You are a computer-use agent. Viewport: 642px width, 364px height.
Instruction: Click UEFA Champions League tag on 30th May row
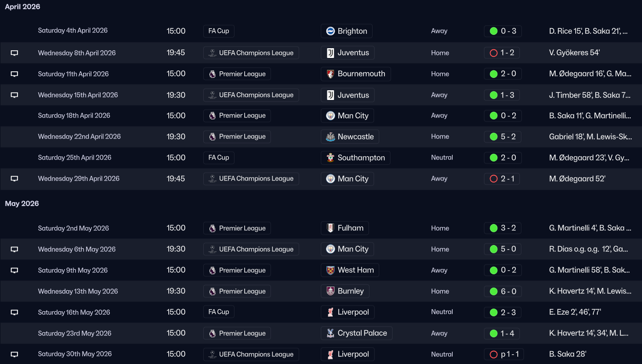coord(251,354)
